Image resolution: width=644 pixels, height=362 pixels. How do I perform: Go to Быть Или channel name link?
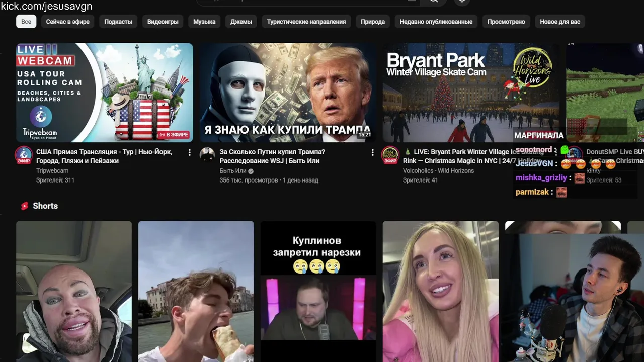pos(233,171)
